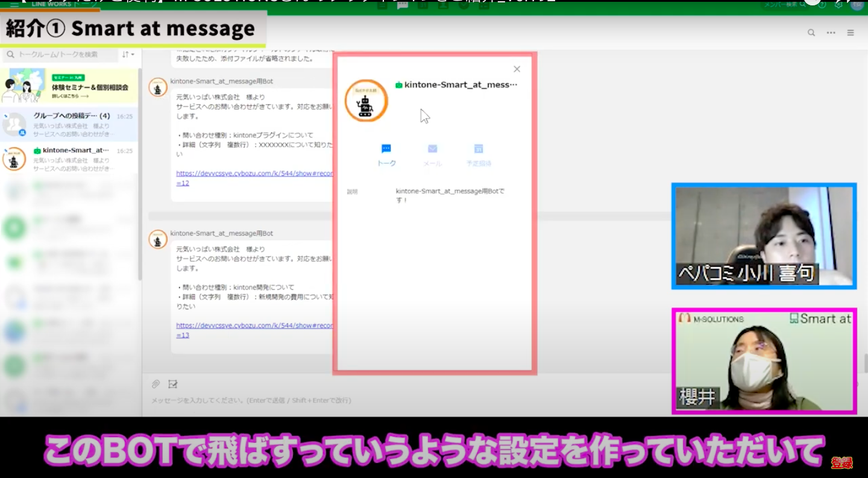Open the talk list sort dropdown

128,54
